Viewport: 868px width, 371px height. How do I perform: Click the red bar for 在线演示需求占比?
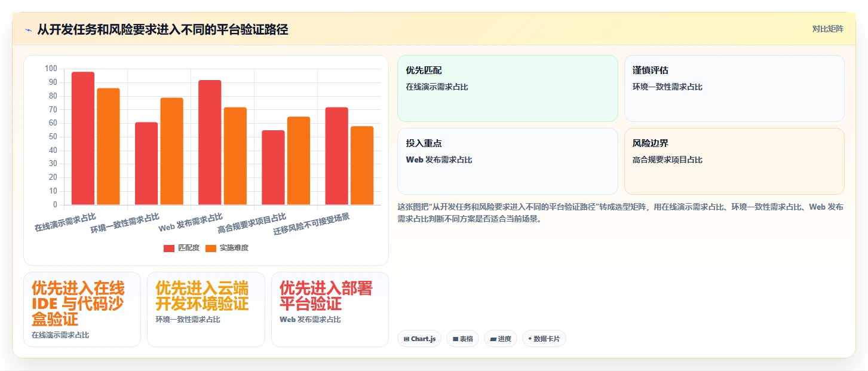(x=83, y=138)
